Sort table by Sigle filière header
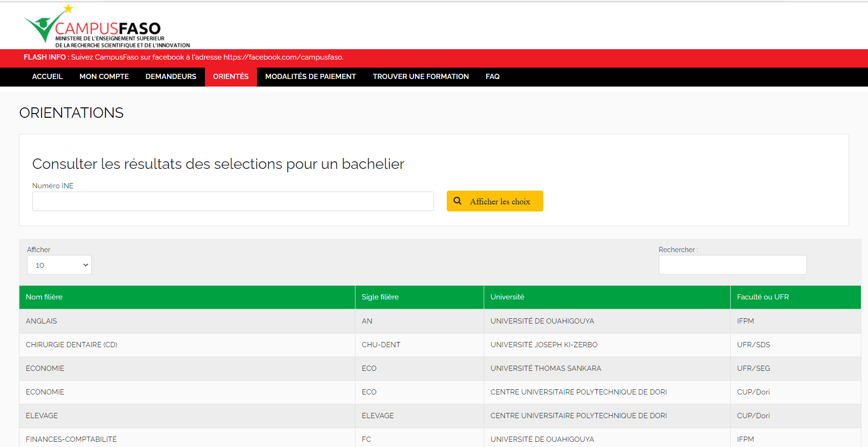This screenshot has height=447, width=868. [x=380, y=297]
